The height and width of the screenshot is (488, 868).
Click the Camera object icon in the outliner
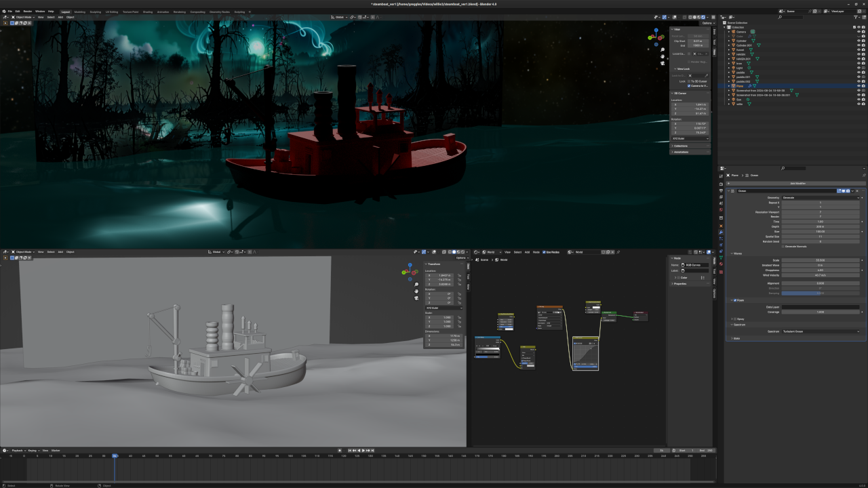pyautogui.click(x=733, y=32)
